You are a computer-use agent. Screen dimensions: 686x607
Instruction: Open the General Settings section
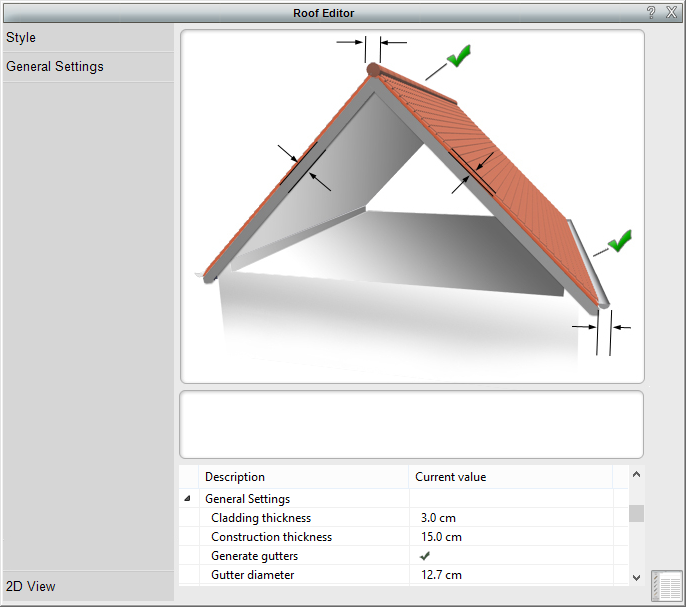[x=88, y=67]
